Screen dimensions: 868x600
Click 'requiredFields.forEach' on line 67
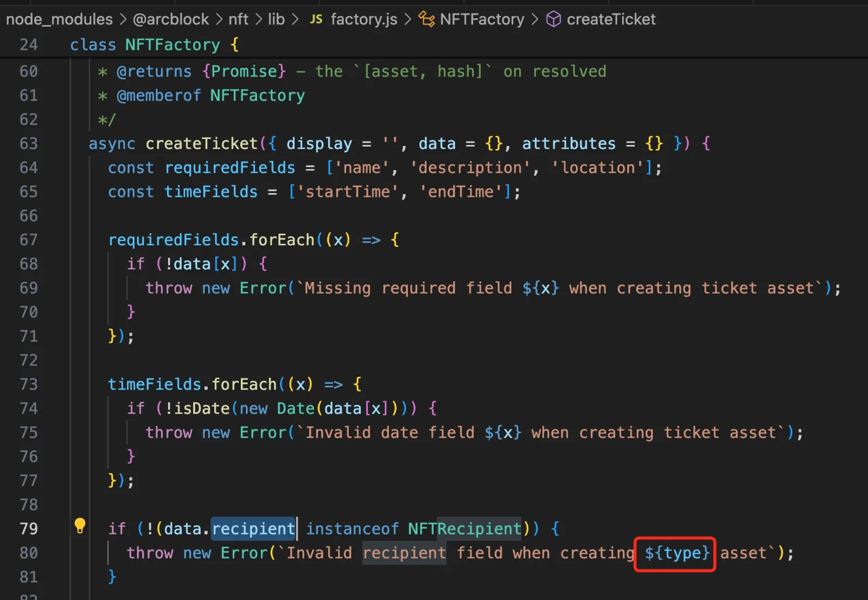pyautogui.click(x=211, y=240)
